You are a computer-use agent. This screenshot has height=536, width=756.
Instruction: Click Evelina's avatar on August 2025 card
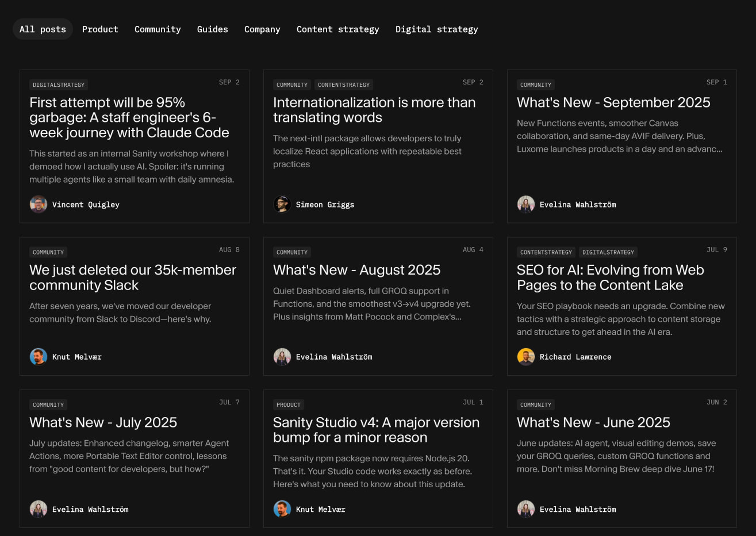click(282, 357)
